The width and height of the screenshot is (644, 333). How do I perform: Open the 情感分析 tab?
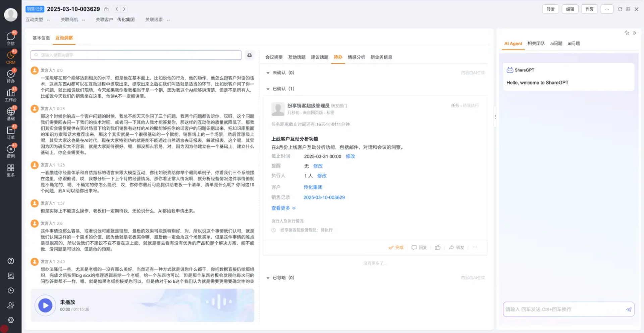(x=356, y=57)
